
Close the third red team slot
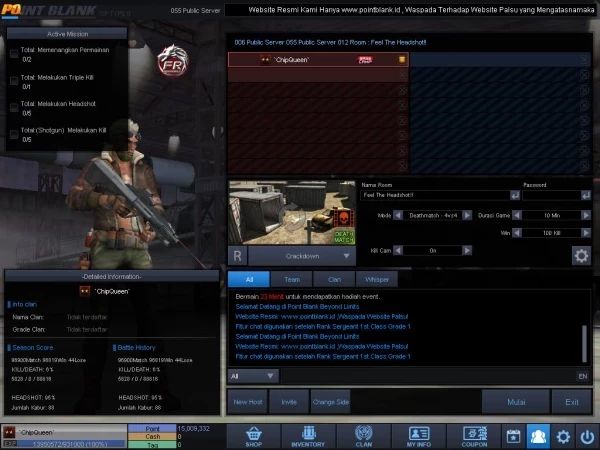tap(402, 90)
